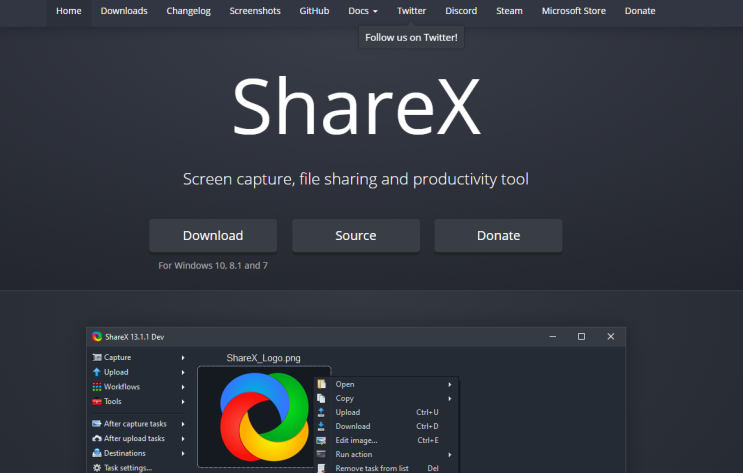Click the ShareX_Logo.png thumbnail image

[264, 417]
